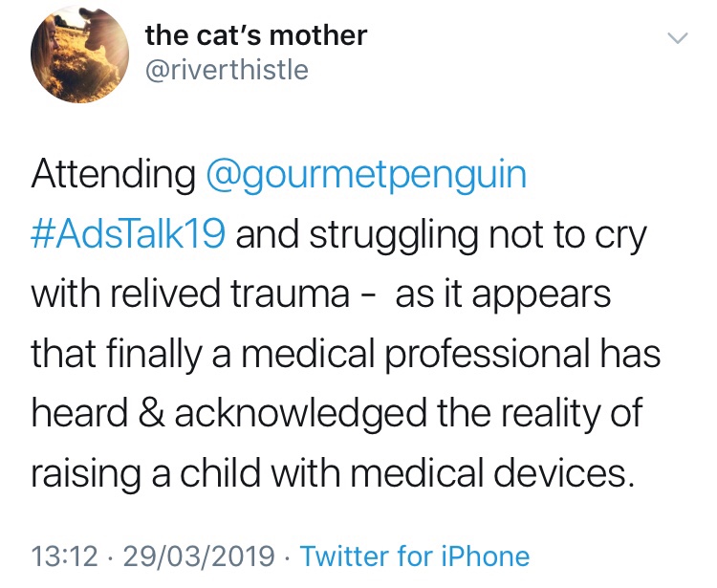
Task: Click the phrase 'as it appears'
Action: [x=503, y=295]
